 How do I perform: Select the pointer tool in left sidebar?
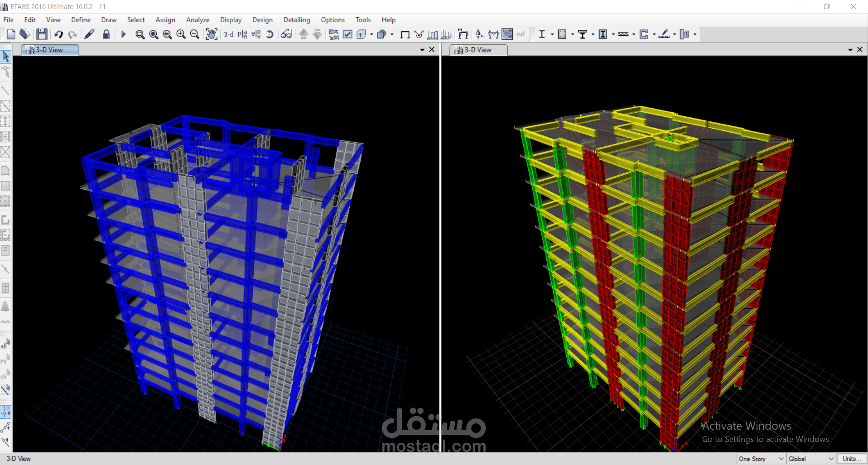coord(6,57)
